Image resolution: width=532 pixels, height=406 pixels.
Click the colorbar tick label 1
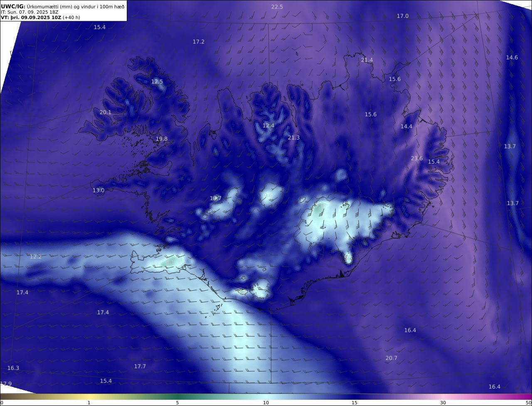(x=89, y=403)
